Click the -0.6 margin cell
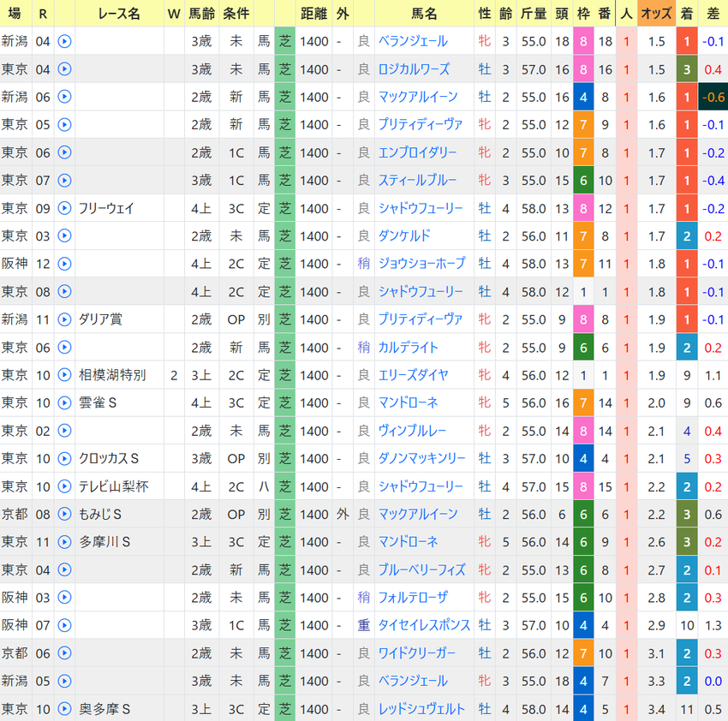 tap(713, 97)
